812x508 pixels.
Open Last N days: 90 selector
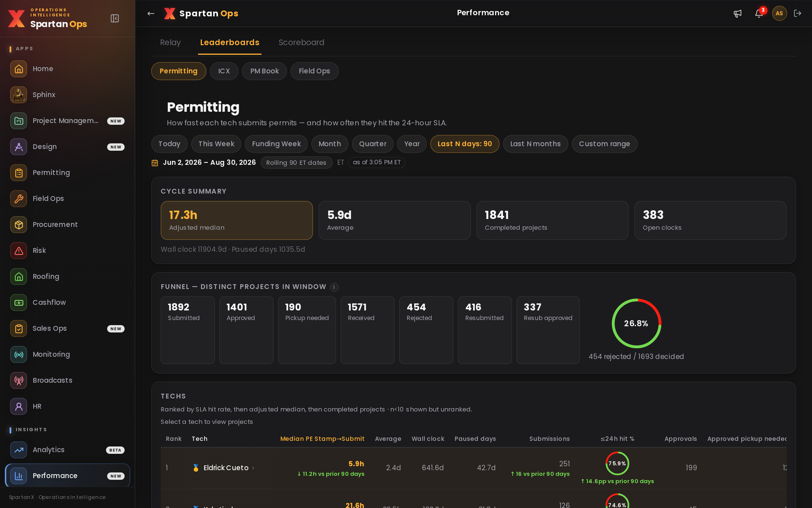(465, 144)
